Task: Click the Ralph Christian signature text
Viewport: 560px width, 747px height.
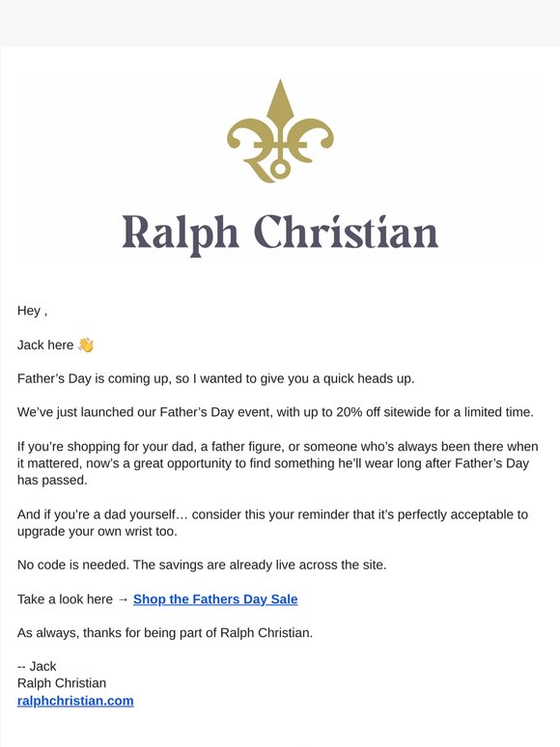Action: pos(62,682)
